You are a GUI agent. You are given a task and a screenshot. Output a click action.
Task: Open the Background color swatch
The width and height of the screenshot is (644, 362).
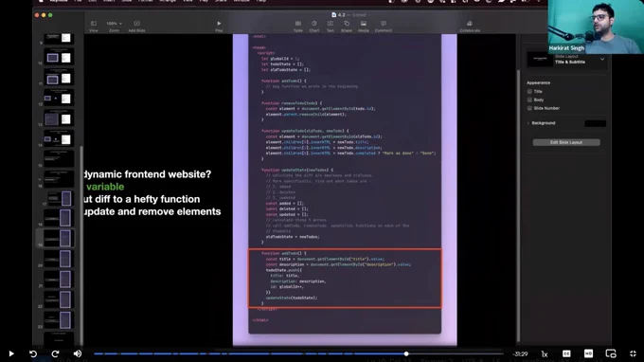pyautogui.click(x=595, y=123)
